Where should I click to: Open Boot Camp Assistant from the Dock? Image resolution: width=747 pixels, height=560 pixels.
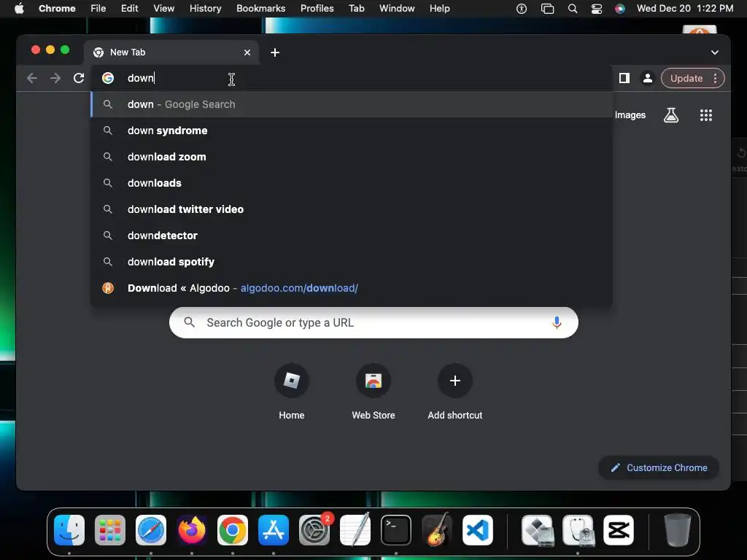click(x=538, y=530)
